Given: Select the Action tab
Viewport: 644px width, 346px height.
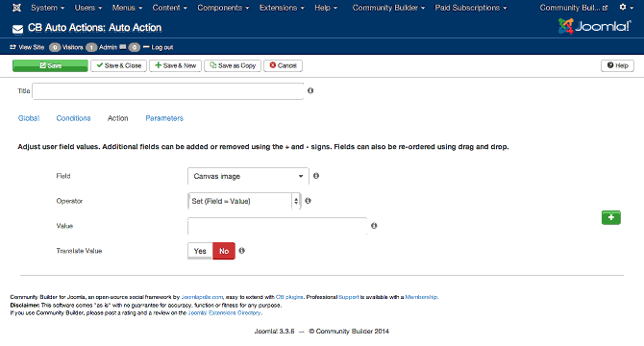Looking at the screenshot, I should click(118, 118).
